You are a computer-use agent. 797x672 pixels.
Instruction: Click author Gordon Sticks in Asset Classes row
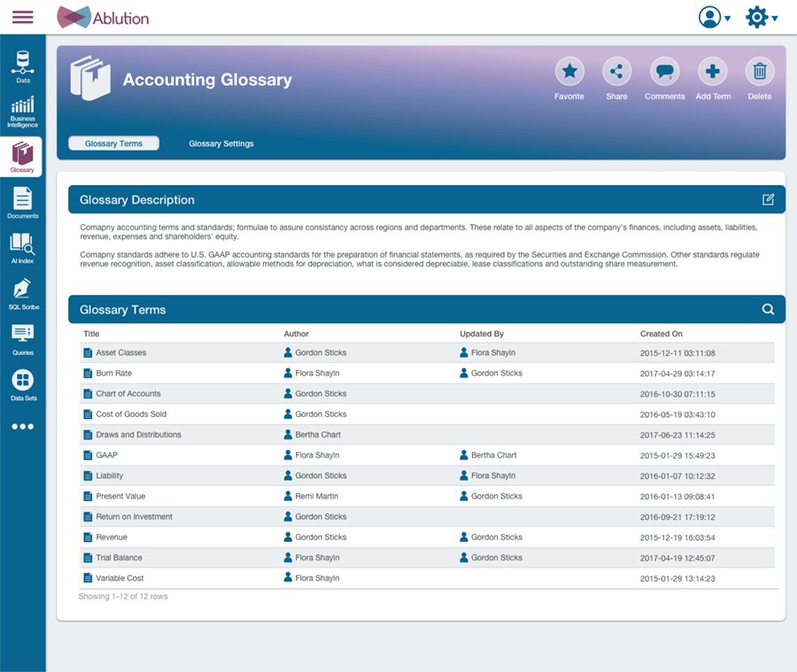321,352
